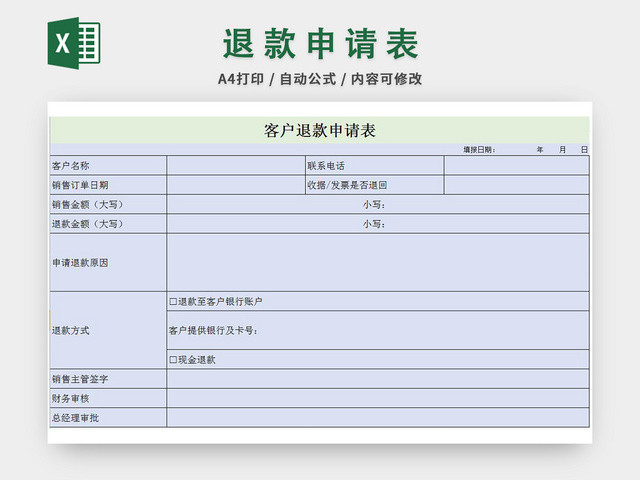Click the empty field next to 销售订单日期
640x480 pixels.
point(236,185)
